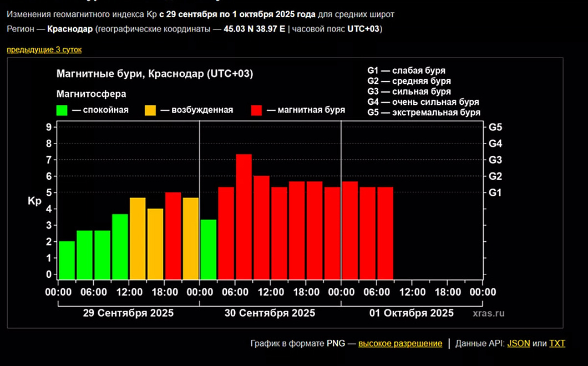
Task: Click the red "магнитная буря" legend swatch
Action: pos(256,110)
